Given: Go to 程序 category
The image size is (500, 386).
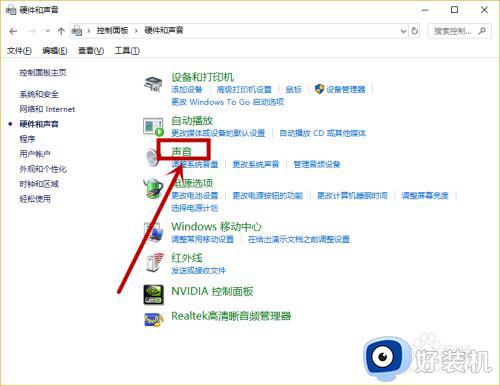Looking at the screenshot, I should coord(27,139).
